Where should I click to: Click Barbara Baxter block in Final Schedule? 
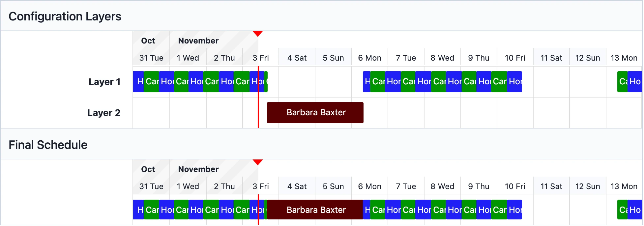(x=315, y=210)
